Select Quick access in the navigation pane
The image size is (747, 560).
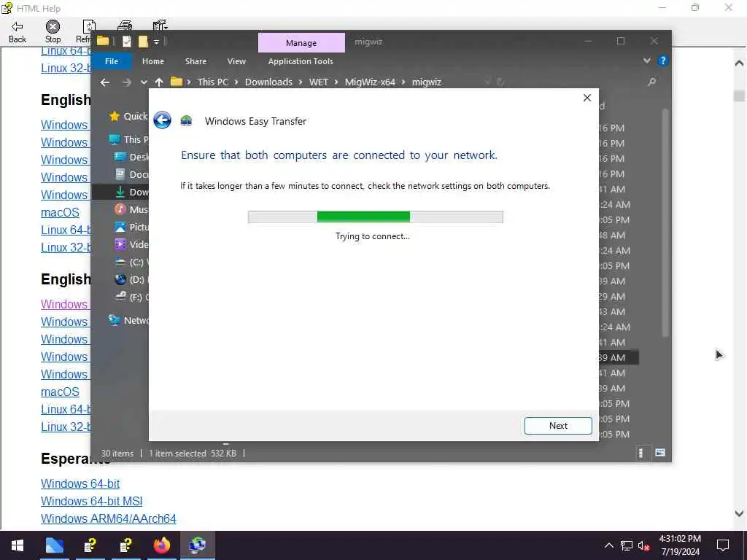click(128, 116)
